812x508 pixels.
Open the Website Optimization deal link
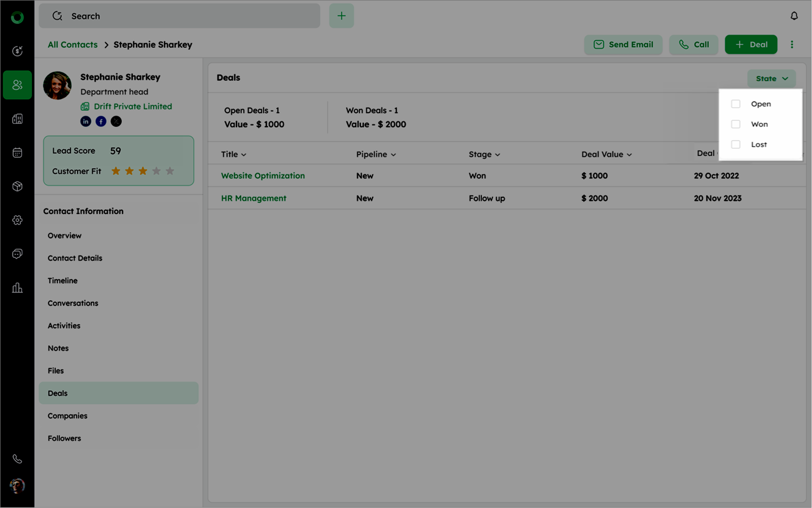[x=263, y=176]
